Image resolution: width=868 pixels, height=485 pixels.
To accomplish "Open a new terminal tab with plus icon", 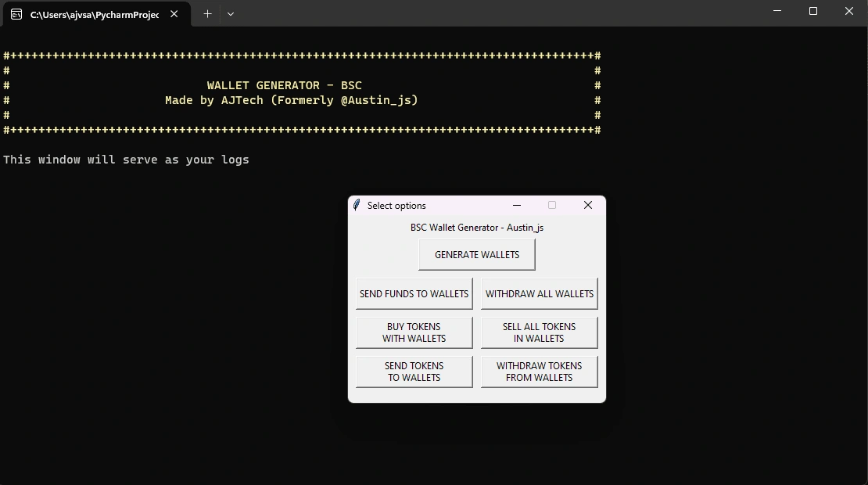I will click(x=207, y=13).
